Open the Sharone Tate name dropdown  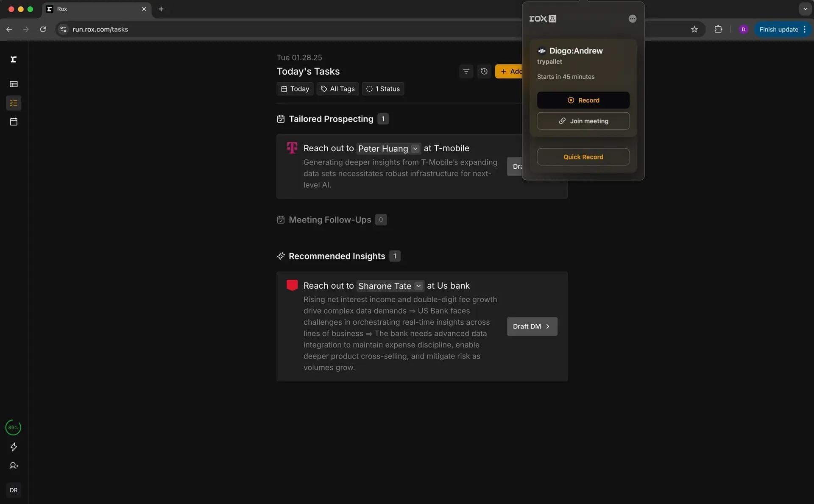(419, 286)
